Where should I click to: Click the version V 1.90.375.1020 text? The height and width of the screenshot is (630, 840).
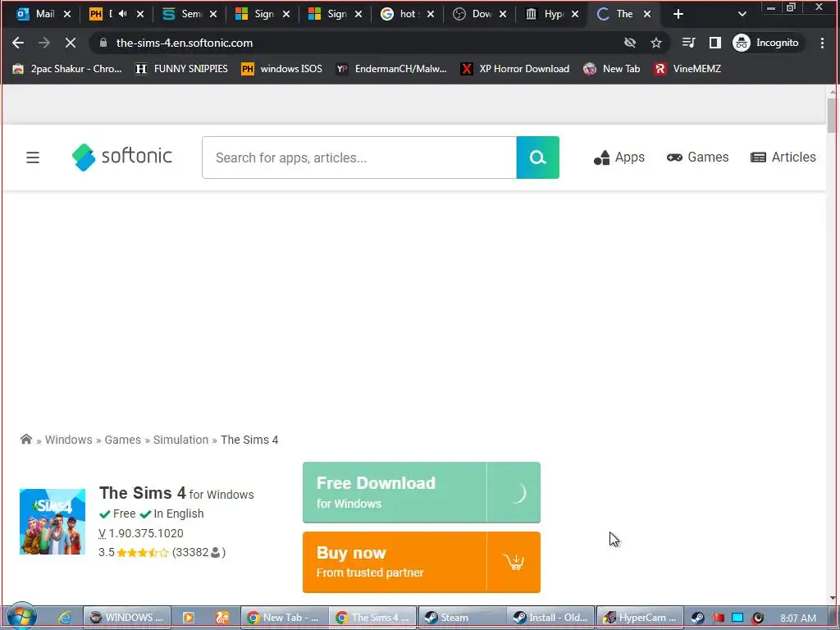point(141,533)
